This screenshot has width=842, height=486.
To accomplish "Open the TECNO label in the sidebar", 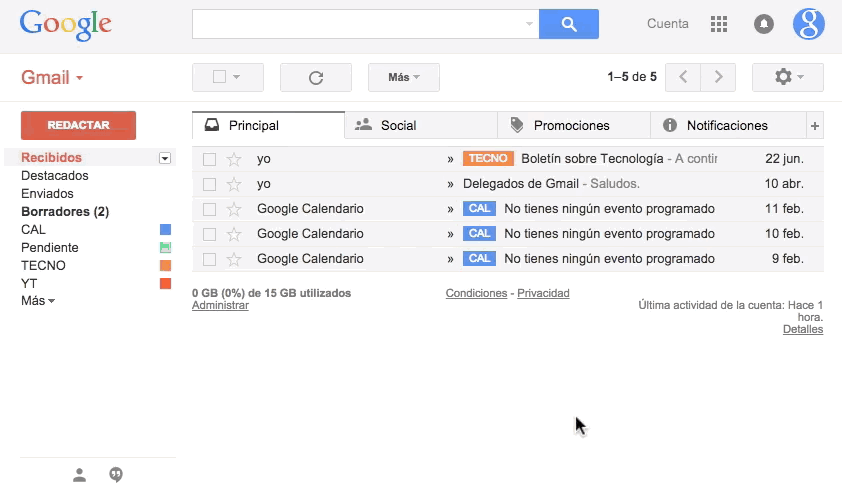I will pyautogui.click(x=43, y=265).
